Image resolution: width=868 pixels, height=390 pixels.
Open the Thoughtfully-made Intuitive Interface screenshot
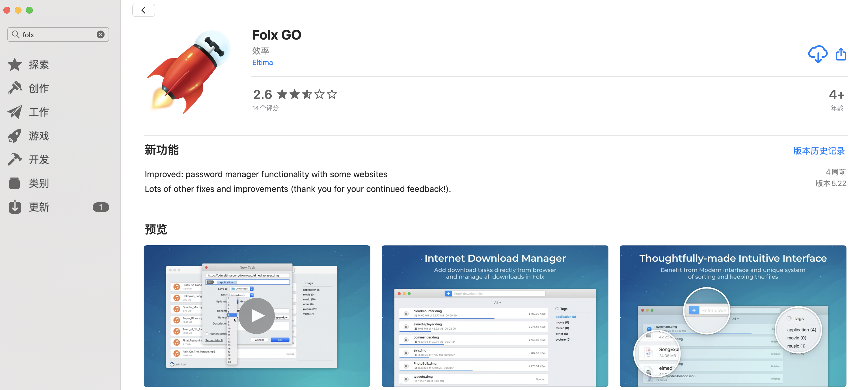[733, 316]
